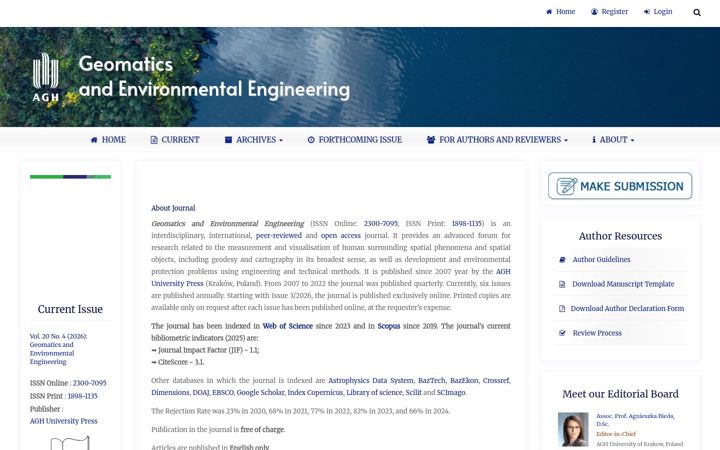
Task: Click the user icon beside Register
Action: [x=594, y=12]
